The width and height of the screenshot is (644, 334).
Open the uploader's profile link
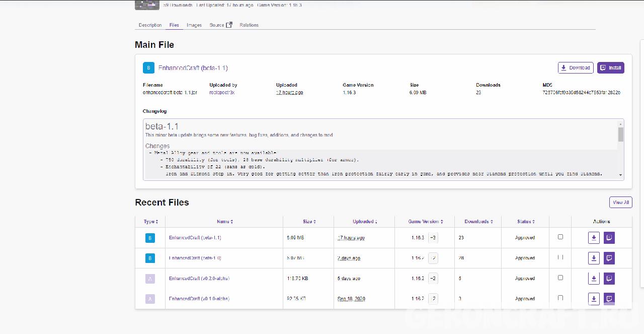pos(222,93)
